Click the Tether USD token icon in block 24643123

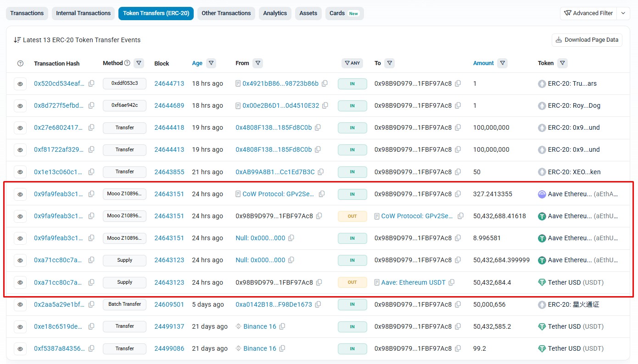coord(542,282)
